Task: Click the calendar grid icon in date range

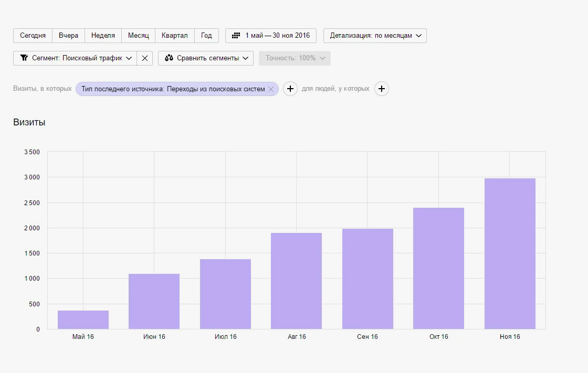Action: [236, 36]
